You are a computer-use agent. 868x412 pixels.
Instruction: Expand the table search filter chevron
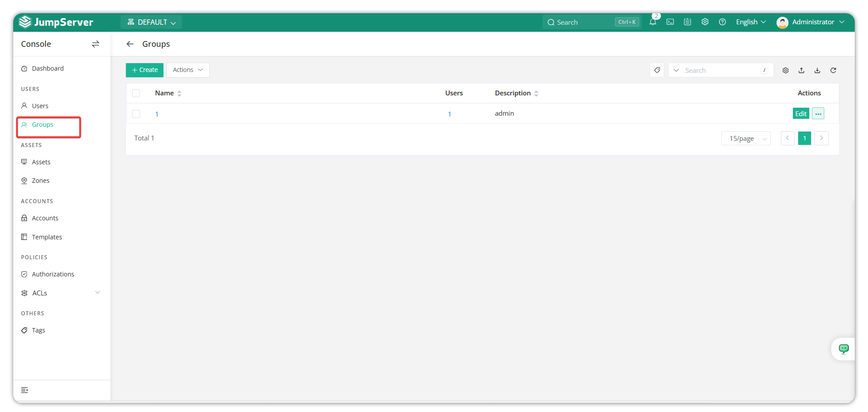coord(676,70)
